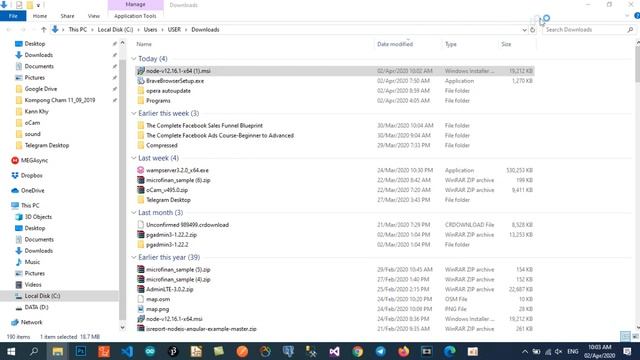
Task: Navigate to This PC in breadcrumb
Action: pos(78,30)
